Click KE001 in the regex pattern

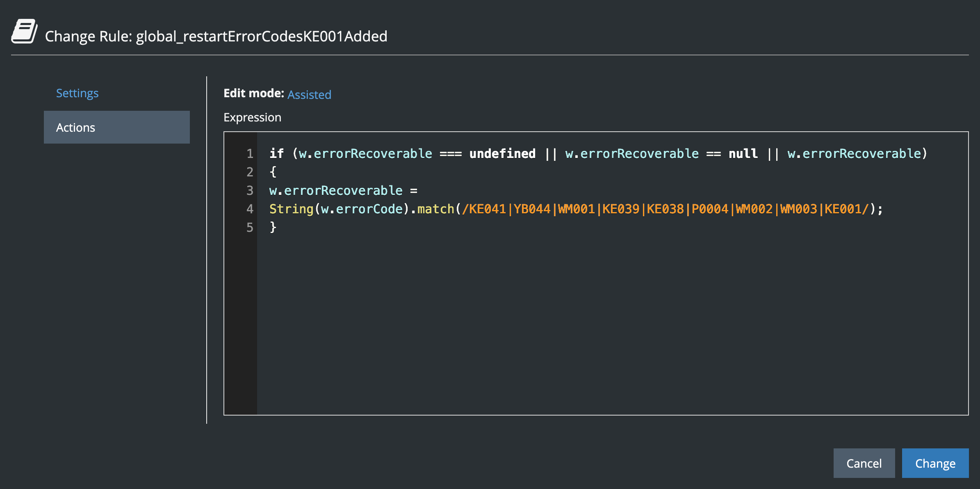click(843, 209)
